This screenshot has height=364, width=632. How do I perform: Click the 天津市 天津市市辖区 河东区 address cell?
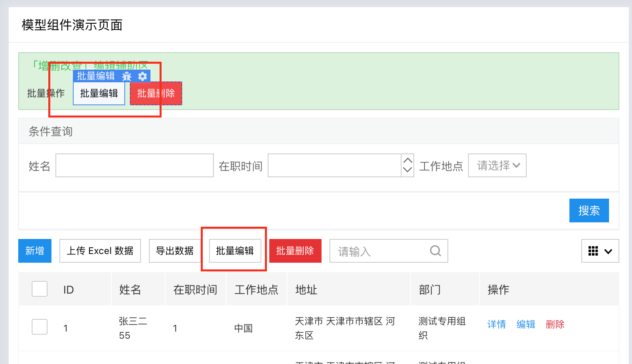tap(345, 328)
